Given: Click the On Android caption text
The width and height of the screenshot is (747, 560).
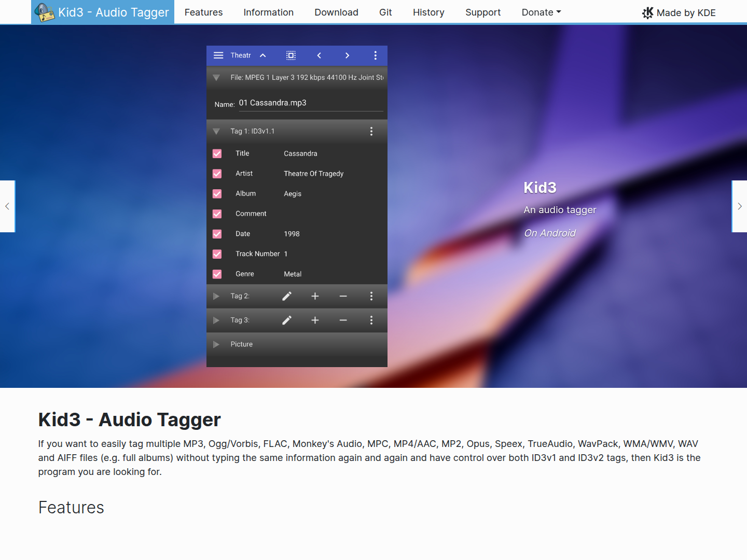Looking at the screenshot, I should coord(550,233).
